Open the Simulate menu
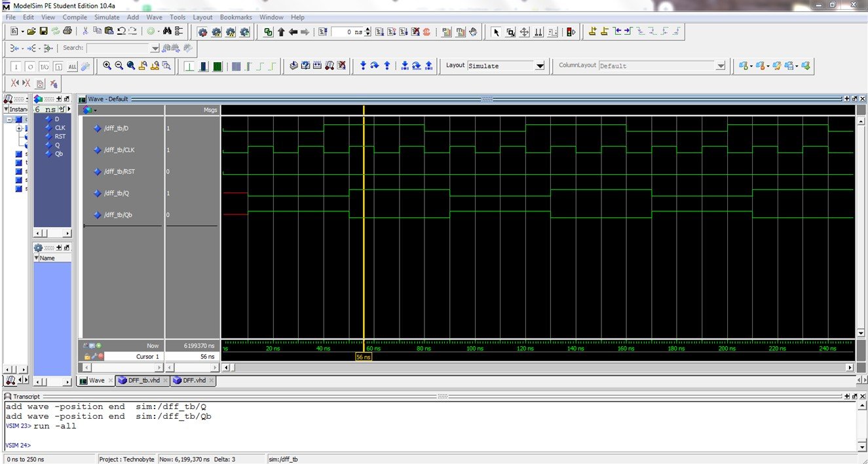This screenshot has width=868, height=464. [107, 17]
